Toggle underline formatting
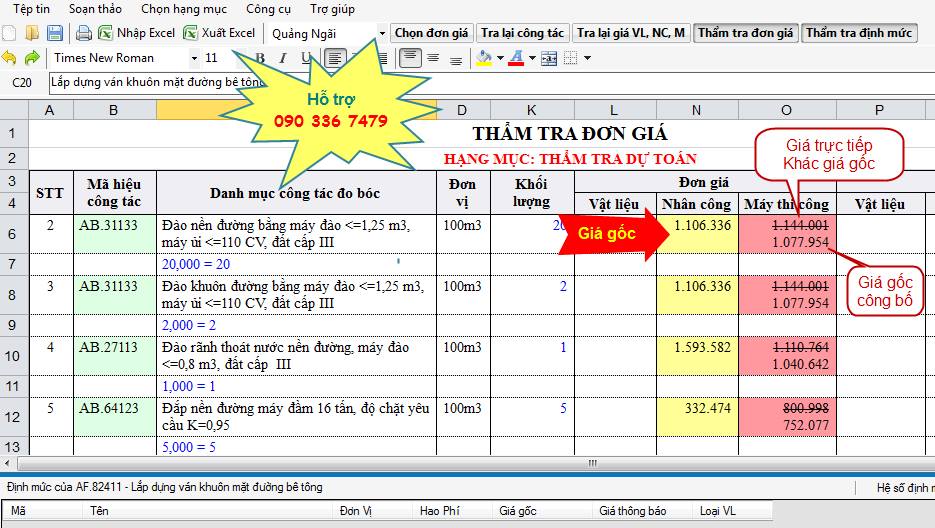935x528 pixels. click(x=306, y=58)
